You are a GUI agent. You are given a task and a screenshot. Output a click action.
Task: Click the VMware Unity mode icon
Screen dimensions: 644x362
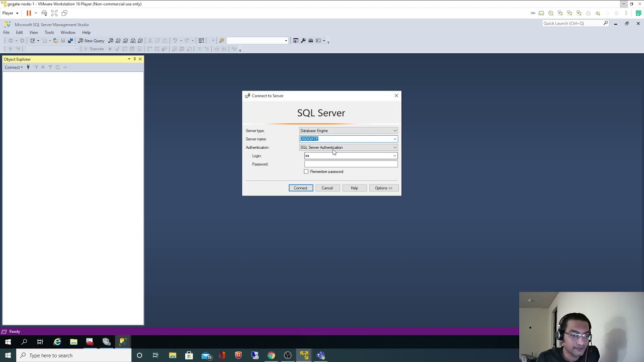click(64, 13)
